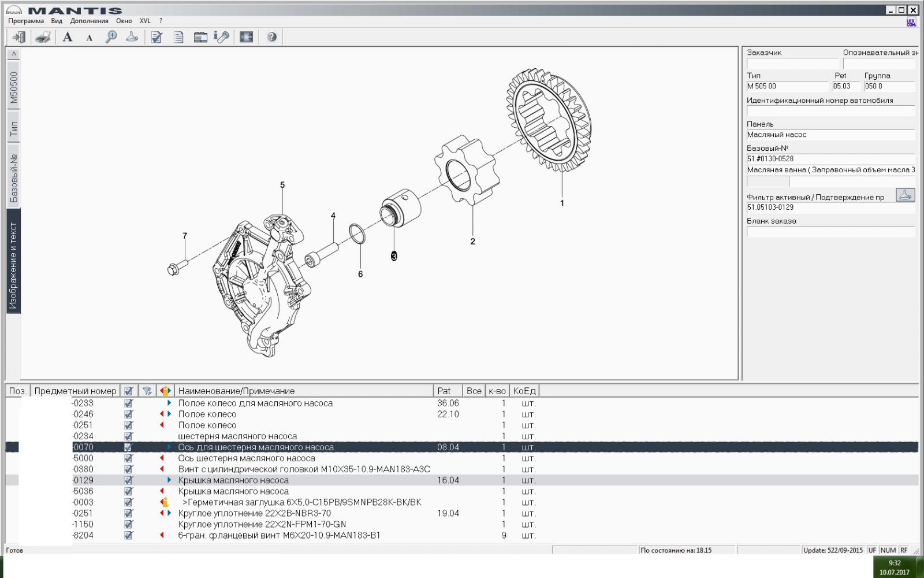Click the checklist pencil toolbar icon
This screenshot has height=578, width=924.
pos(157,37)
